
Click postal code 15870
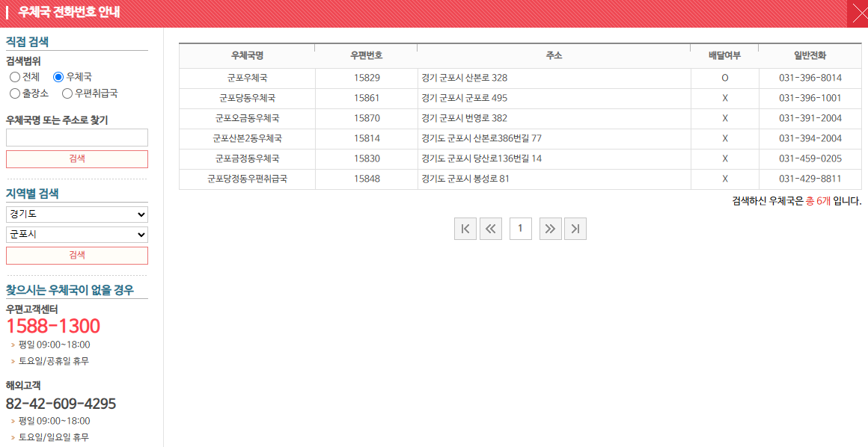click(x=367, y=118)
